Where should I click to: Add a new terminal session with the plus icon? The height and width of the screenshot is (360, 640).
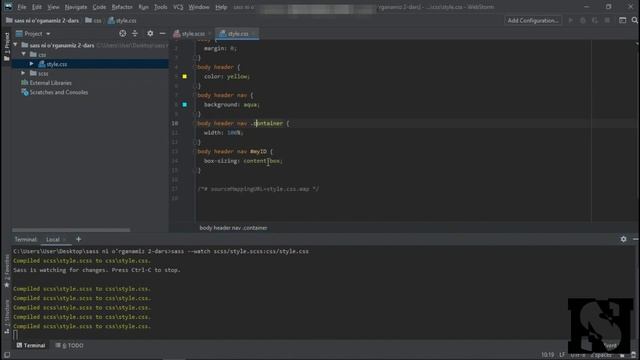click(78, 239)
